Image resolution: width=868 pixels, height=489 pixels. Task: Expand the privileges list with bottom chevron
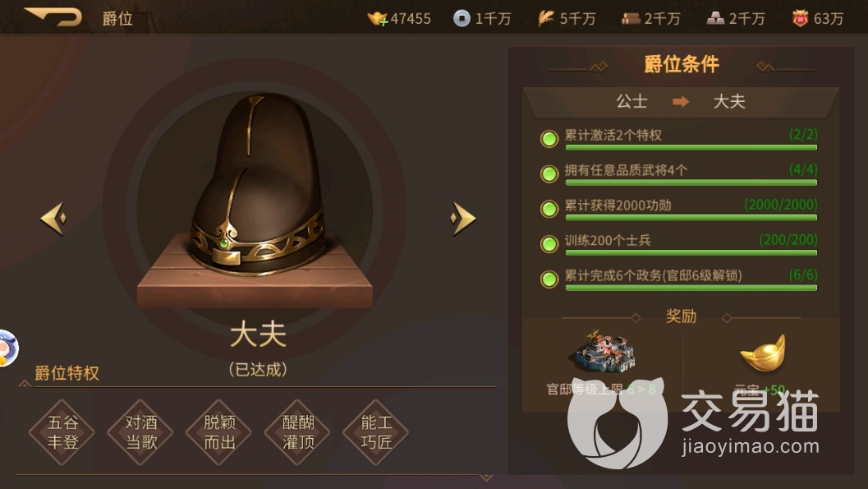[486, 477]
